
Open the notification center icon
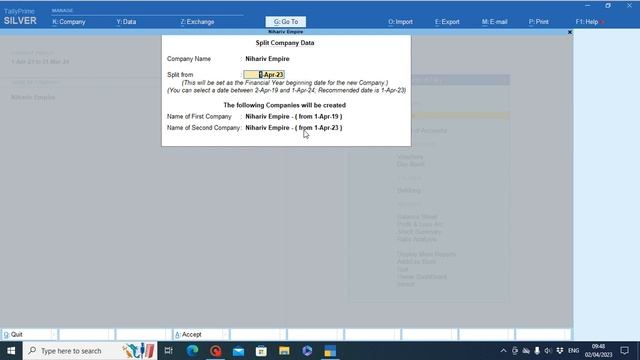point(624,351)
